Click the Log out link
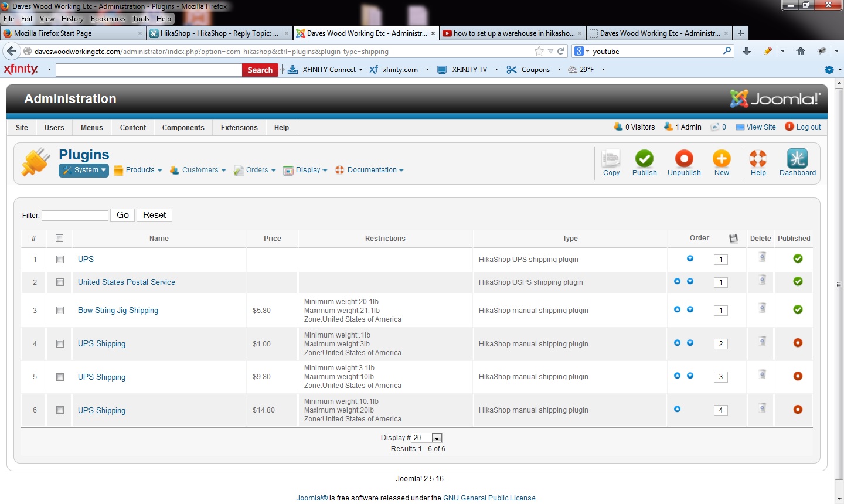This screenshot has width=844, height=504. [x=803, y=127]
